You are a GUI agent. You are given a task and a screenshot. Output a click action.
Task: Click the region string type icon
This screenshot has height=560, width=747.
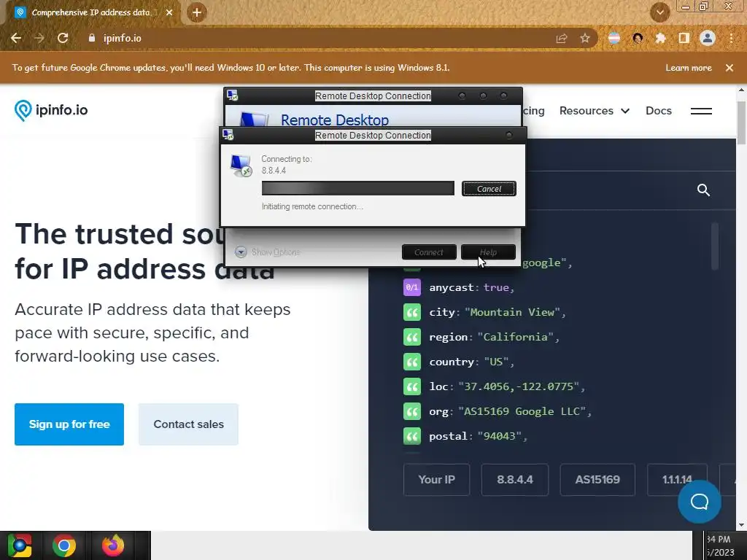coord(412,337)
